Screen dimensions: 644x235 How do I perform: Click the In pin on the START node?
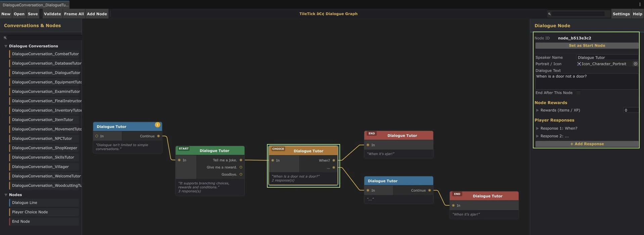179,160
